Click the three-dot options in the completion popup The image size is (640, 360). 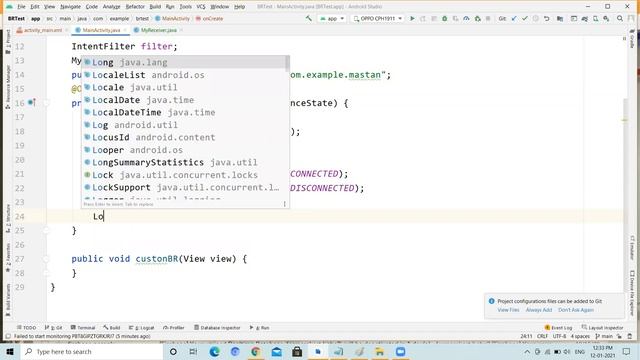(284, 204)
